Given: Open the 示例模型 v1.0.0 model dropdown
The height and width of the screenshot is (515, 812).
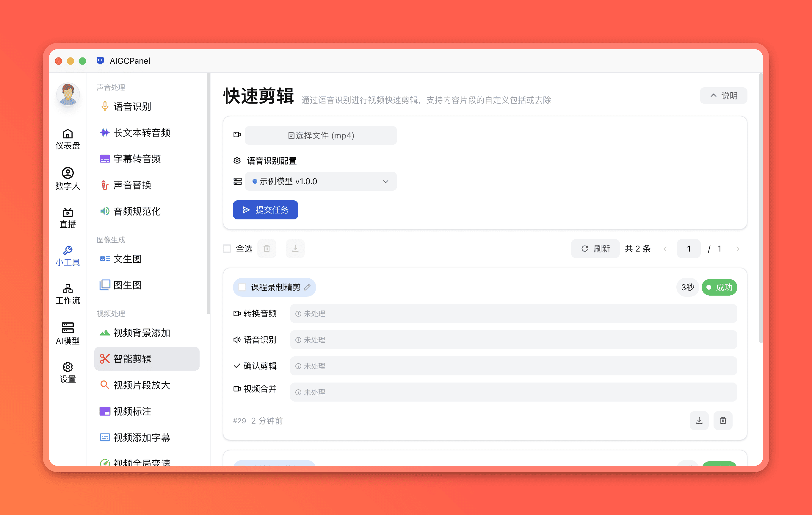Looking at the screenshot, I should click(321, 181).
